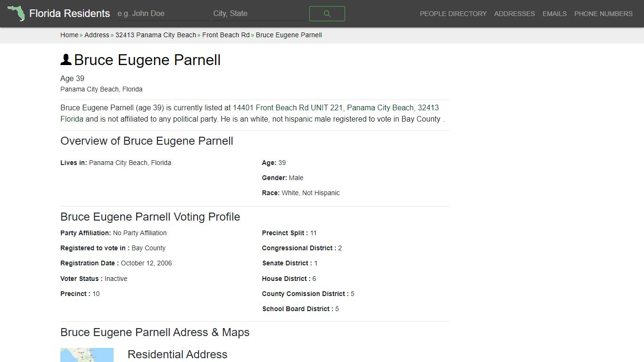Select Bruce Eugene Parnell breadcrumb entry

pyautogui.click(x=289, y=35)
